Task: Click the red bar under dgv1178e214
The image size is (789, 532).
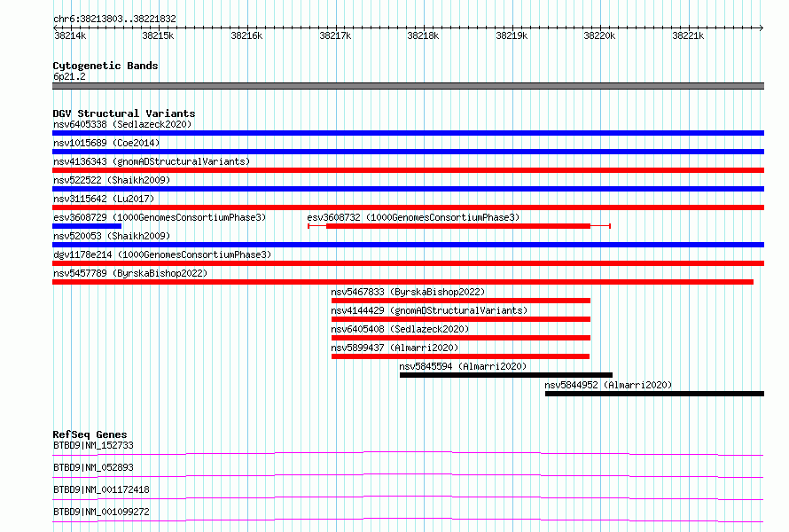Action: coord(408,263)
